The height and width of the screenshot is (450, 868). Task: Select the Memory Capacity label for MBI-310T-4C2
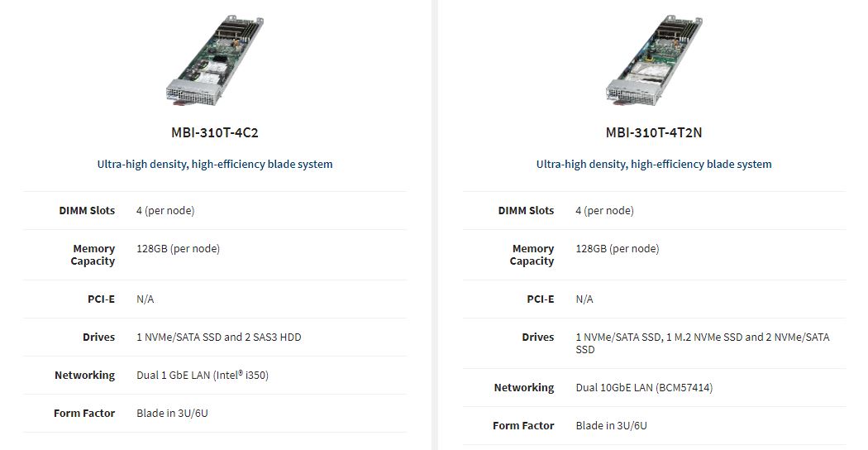[x=93, y=255]
